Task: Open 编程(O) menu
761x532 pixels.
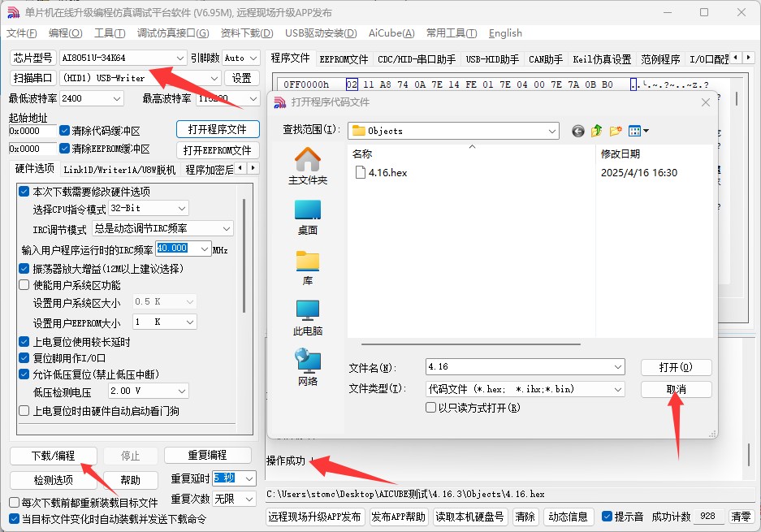Action: point(66,33)
